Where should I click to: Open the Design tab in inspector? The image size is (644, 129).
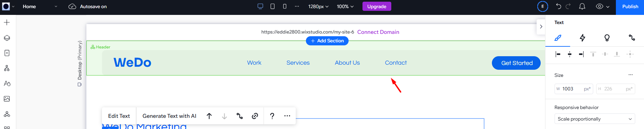[x=558, y=38]
